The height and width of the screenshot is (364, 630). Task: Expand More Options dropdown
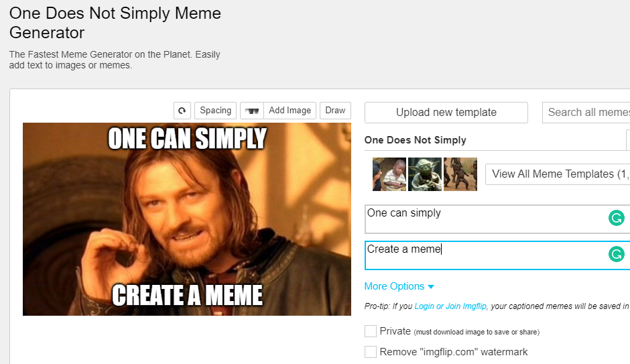(x=399, y=286)
